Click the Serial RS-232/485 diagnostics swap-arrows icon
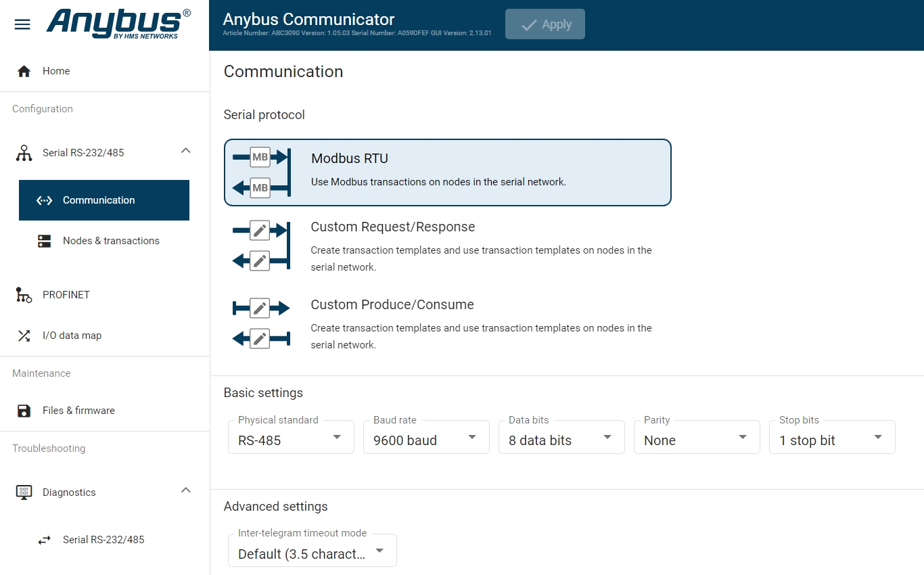The height and width of the screenshot is (575, 924). pos(45,540)
